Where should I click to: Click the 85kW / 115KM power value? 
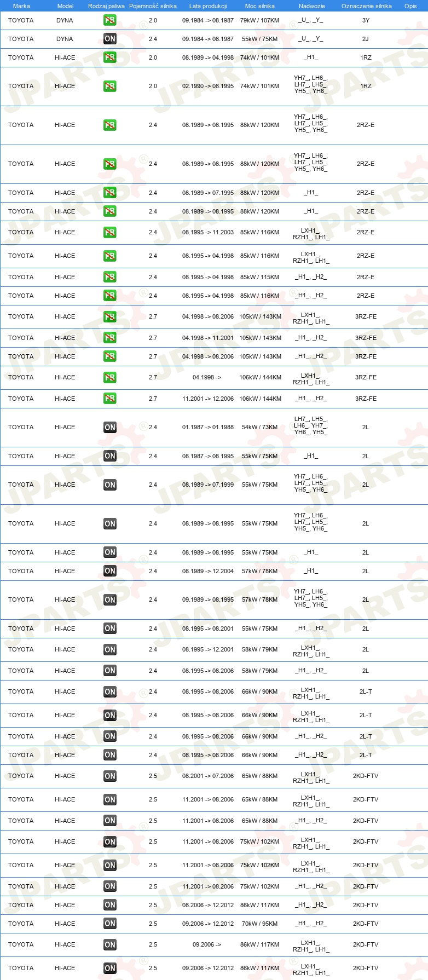click(259, 277)
